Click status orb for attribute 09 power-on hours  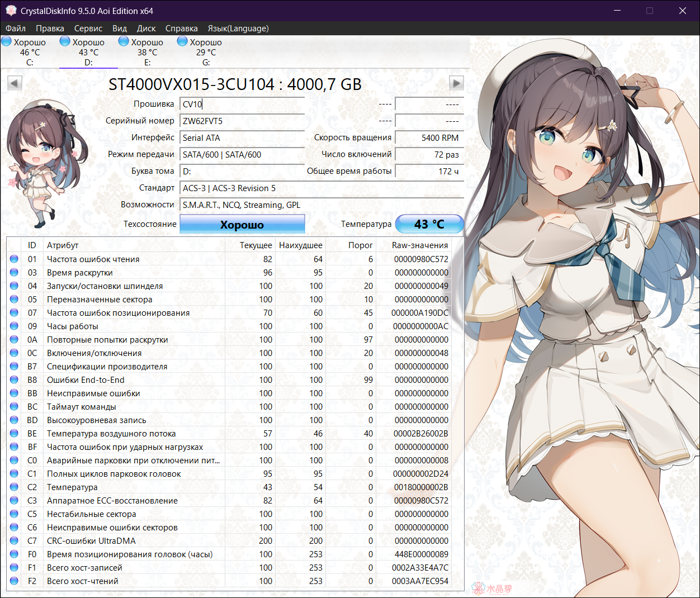(x=14, y=326)
